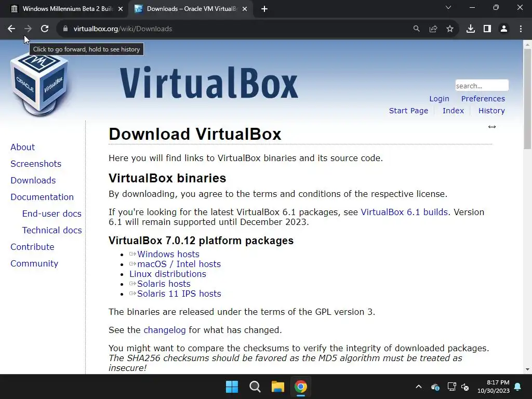View site information lock icon
Viewport: 532px width, 399px height.
tap(65, 29)
